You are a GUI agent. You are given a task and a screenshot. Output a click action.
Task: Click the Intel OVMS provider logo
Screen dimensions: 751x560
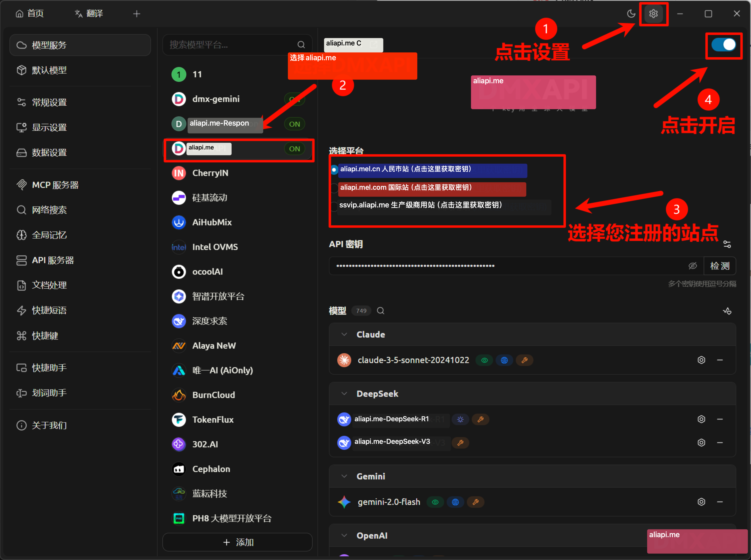[x=179, y=247]
